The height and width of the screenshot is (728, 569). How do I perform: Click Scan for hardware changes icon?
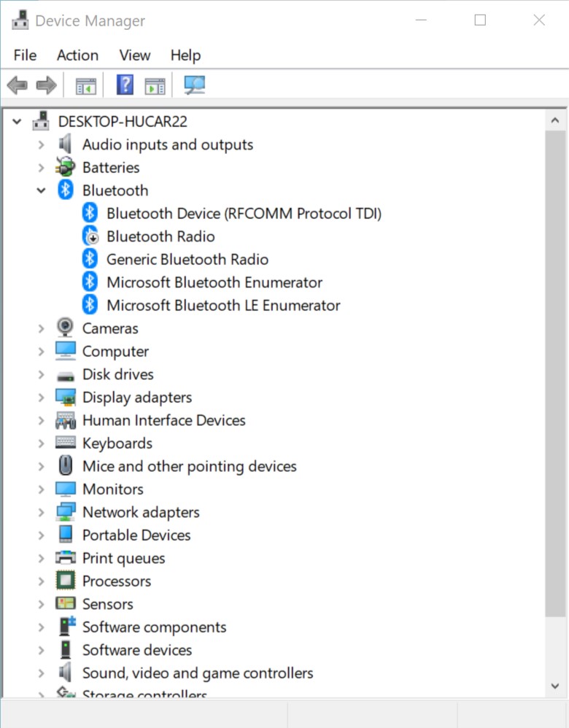[194, 85]
